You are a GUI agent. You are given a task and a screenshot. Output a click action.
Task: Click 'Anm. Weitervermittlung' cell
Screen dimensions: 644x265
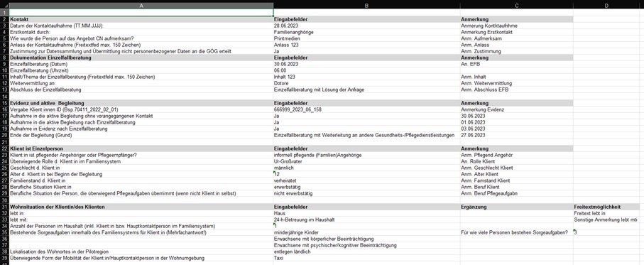pos(516,83)
